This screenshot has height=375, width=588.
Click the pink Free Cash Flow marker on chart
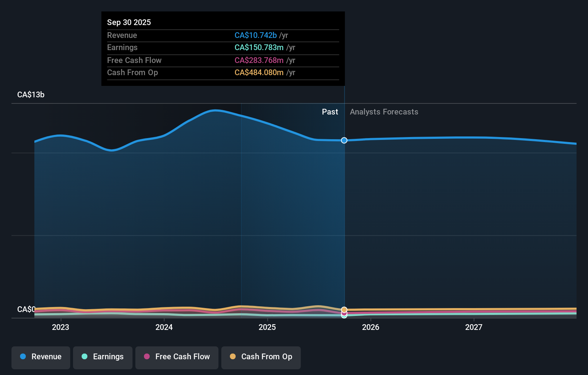344,313
